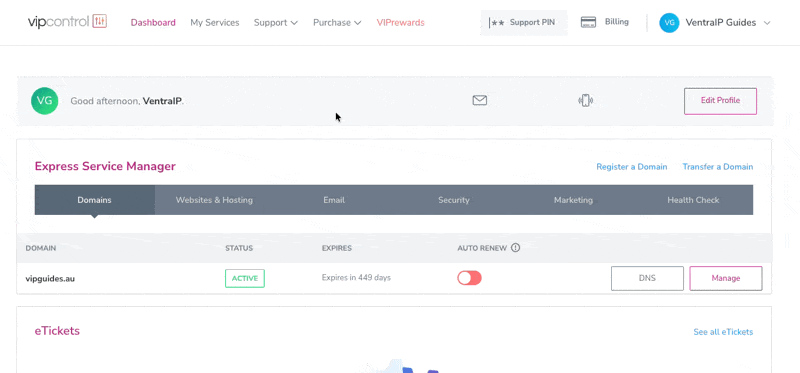Go to the Dashboard menu item

(x=153, y=22)
